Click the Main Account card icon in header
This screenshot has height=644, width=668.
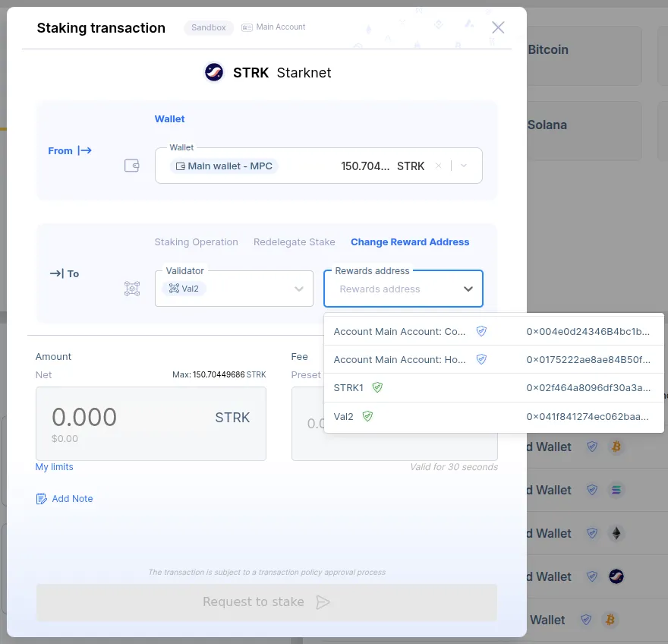pos(247,27)
